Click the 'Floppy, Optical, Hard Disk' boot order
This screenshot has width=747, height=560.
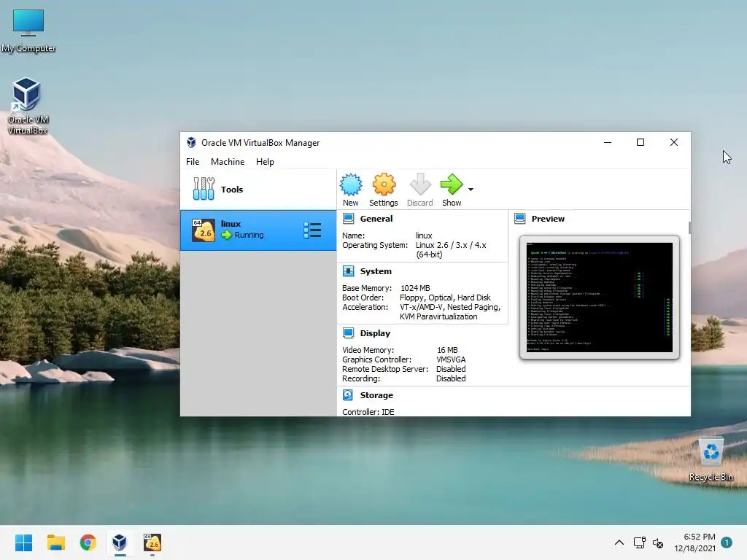(445, 297)
